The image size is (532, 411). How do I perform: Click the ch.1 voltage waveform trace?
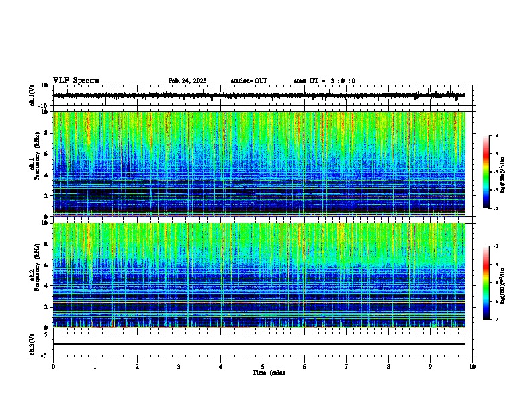[x=259, y=95]
